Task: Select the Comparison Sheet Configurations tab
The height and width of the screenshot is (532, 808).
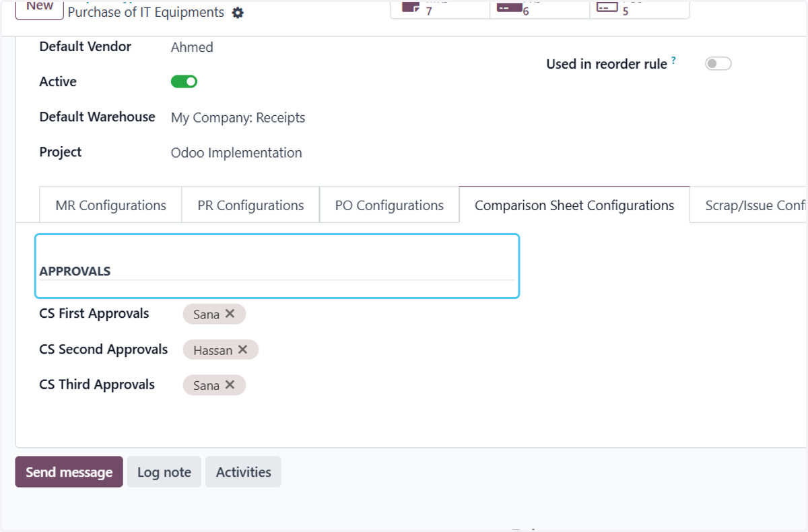Action: tap(574, 205)
